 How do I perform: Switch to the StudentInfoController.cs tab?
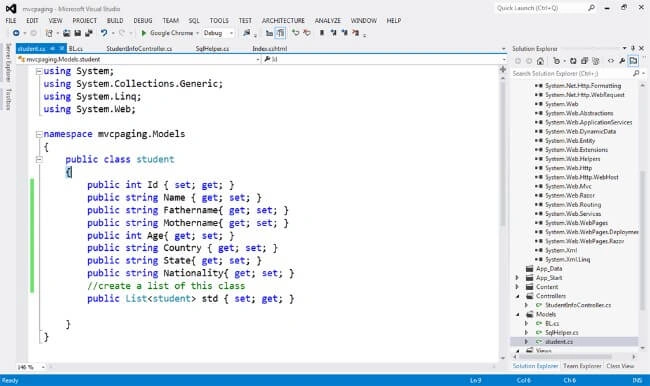(x=139, y=49)
